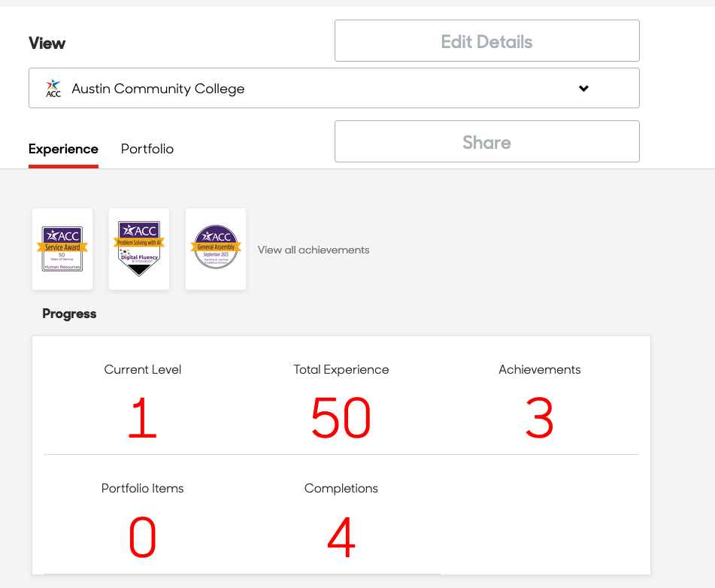Image resolution: width=715 pixels, height=588 pixels.
Task: Click the Current Level label
Action: [x=143, y=369]
